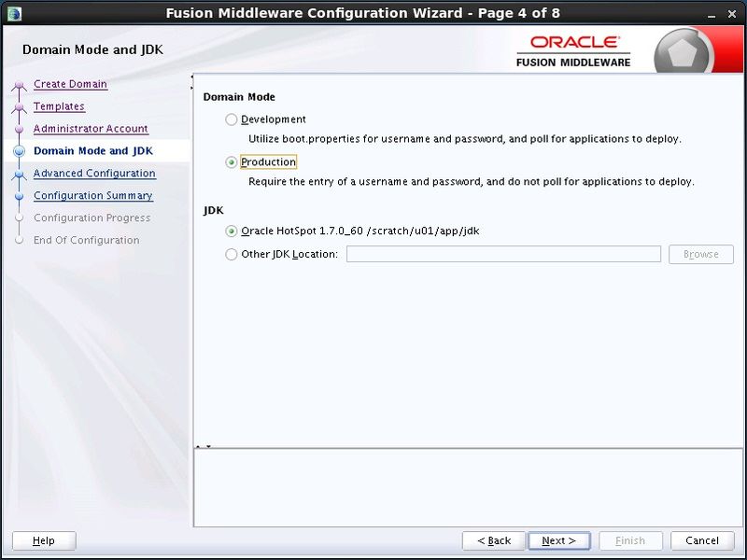Click the Create Domain step node icon
The width and height of the screenshot is (747, 560).
coord(19,85)
